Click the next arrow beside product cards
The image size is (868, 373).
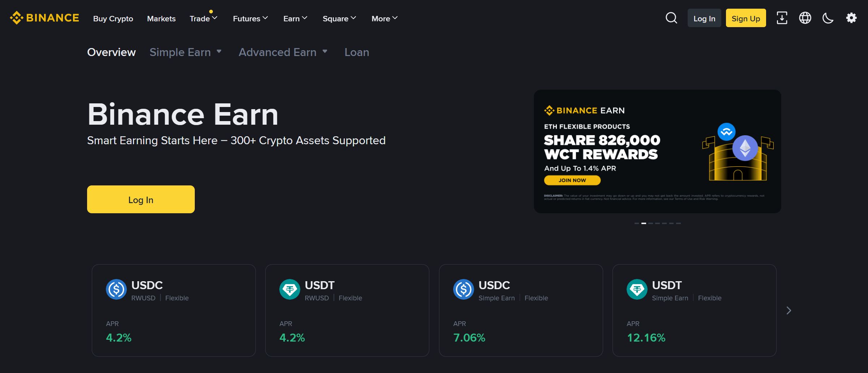[x=788, y=310]
